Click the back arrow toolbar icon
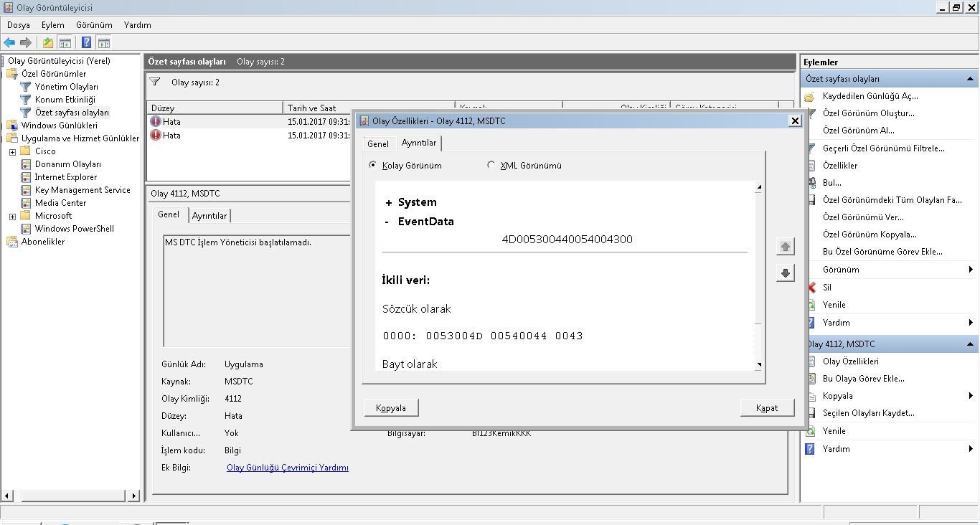 point(9,43)
